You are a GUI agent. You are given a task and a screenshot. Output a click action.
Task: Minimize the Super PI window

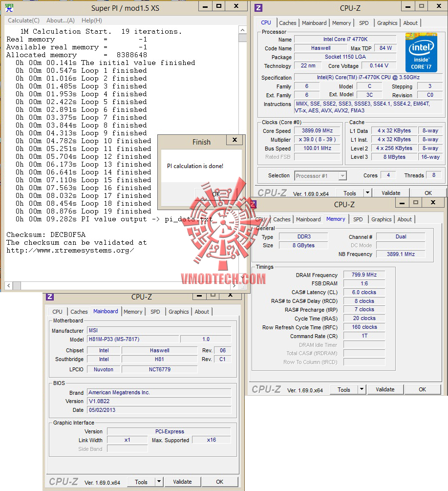point(205,6)
